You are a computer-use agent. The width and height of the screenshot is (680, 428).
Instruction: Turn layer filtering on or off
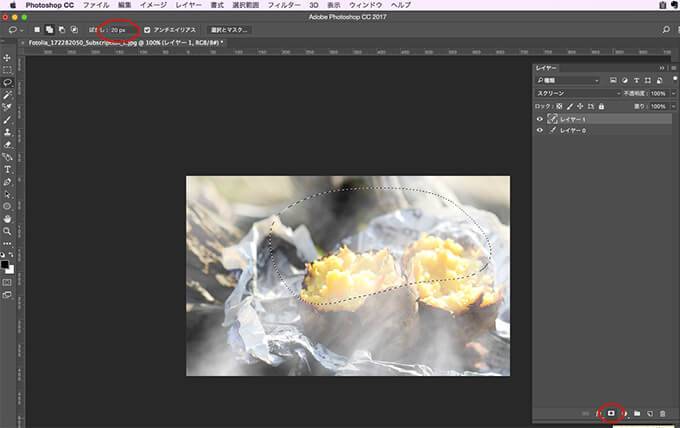(675, 79)
